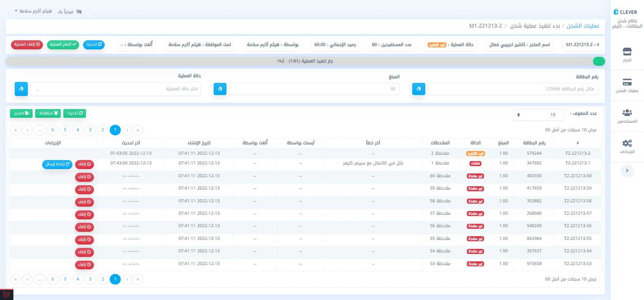644x300 pixels.
Task: Click the رقم البطاقة column header
Action: click(x=534, y=143)
